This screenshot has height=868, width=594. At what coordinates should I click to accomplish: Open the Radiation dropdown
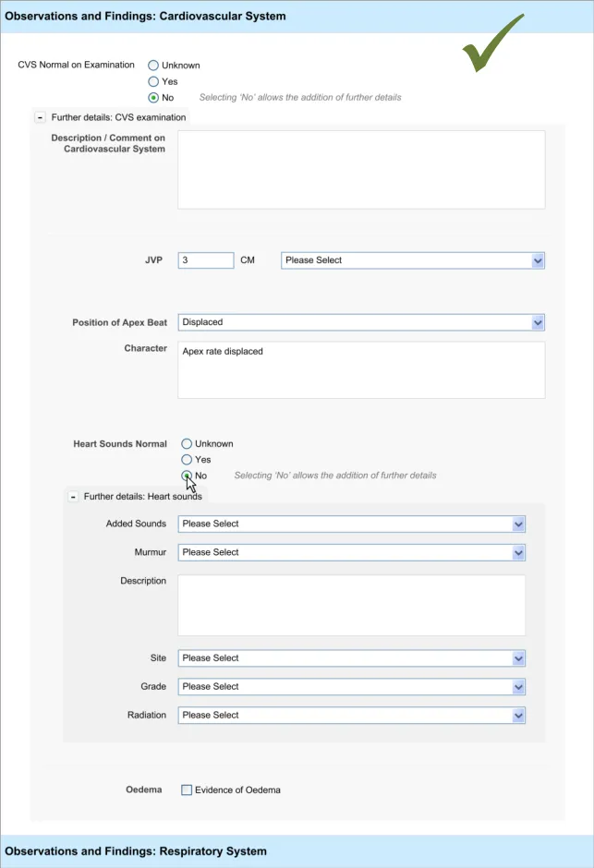351,716
